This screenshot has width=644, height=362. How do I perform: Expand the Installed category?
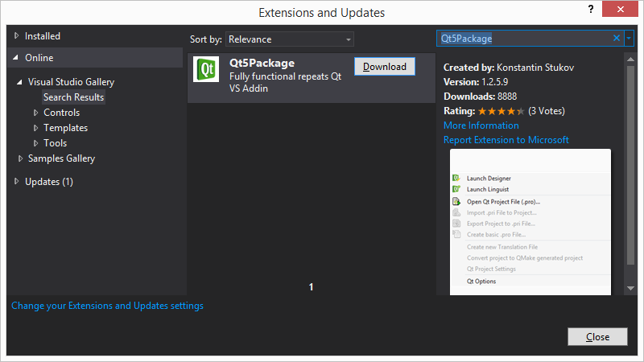(x=16, y=35)
